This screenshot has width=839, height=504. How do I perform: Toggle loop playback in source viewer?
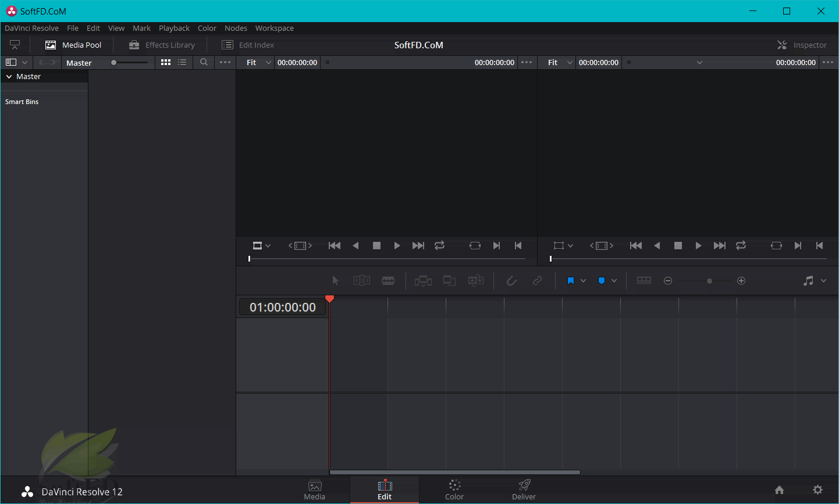click(440, 245)
